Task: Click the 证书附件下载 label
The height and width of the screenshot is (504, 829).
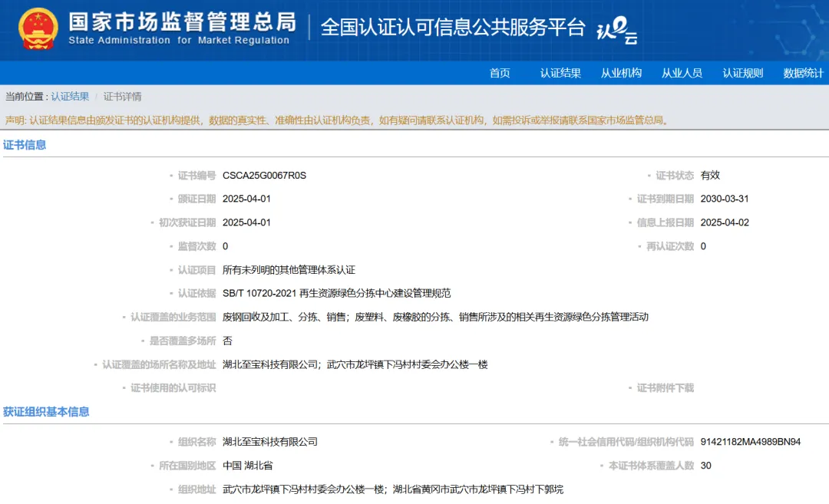Action: 665,388
